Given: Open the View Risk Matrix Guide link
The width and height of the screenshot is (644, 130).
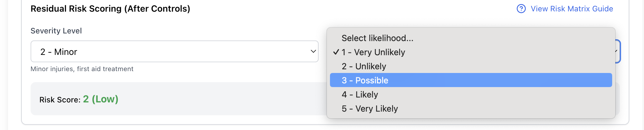Looking at the screenshot, I should (572, 9).
